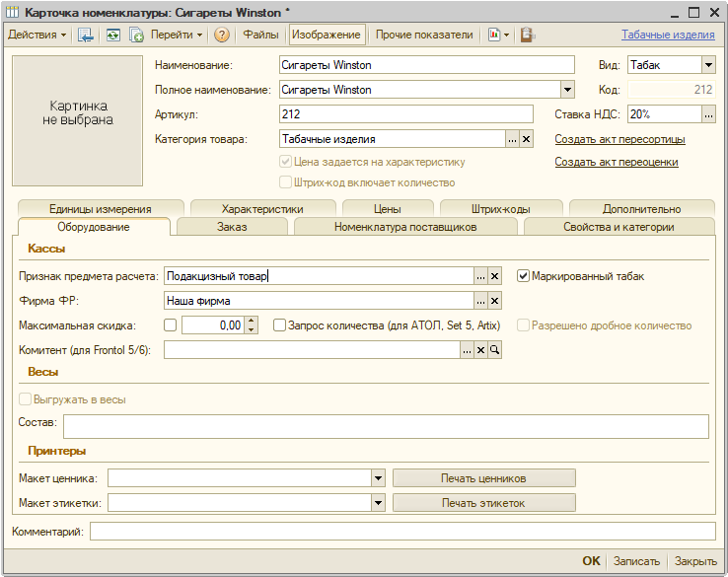Click the Наименование input field
The width and height of the screenshot is (728, 577).
(x=427, y=65)
